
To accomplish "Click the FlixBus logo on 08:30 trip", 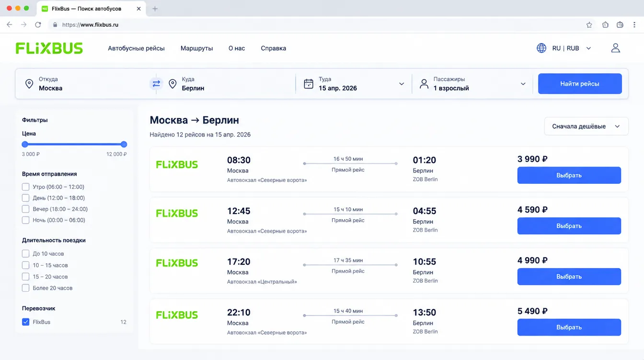I will [177, 165].
